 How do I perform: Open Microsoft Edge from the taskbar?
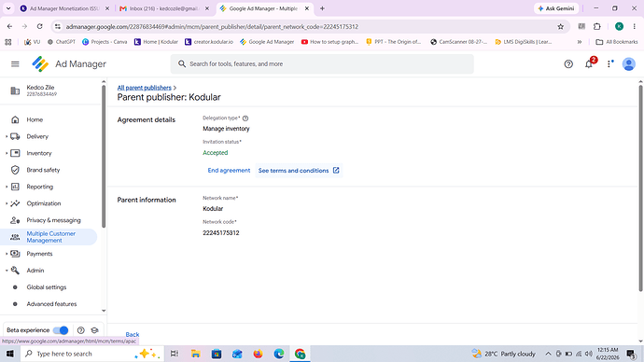click(279, 354)
